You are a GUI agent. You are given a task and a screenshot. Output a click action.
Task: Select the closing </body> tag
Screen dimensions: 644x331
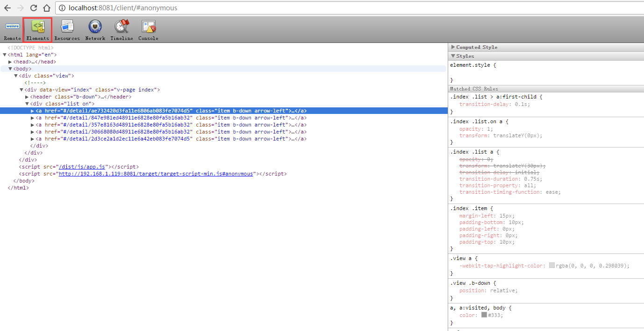pyautogui.click(x=24, y=181)
